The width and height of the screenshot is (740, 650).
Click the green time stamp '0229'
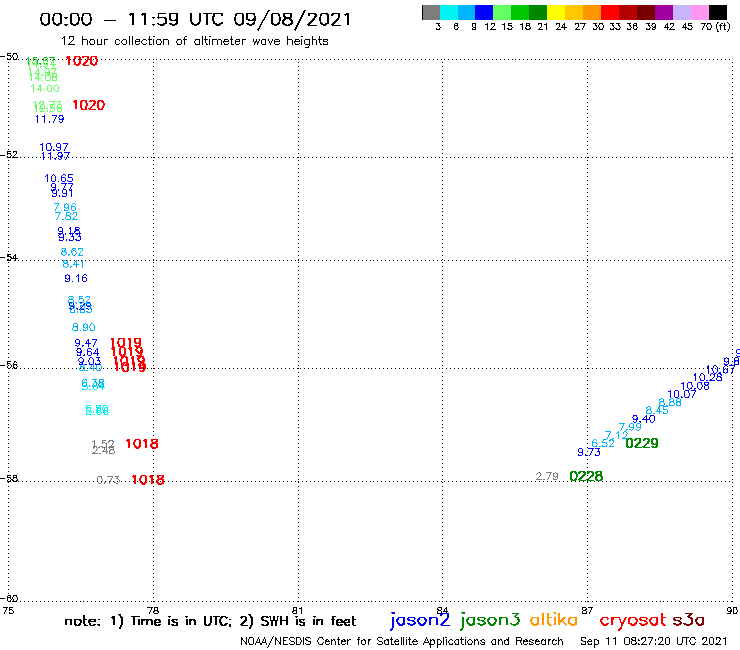pos(642,443)
